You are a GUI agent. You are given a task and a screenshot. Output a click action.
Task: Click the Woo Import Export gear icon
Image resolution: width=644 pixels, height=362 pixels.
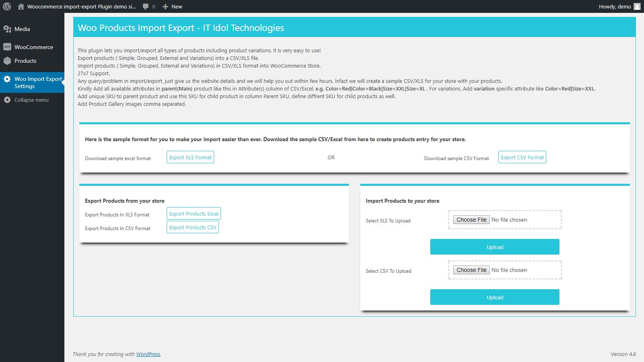(x=7, y=79)
